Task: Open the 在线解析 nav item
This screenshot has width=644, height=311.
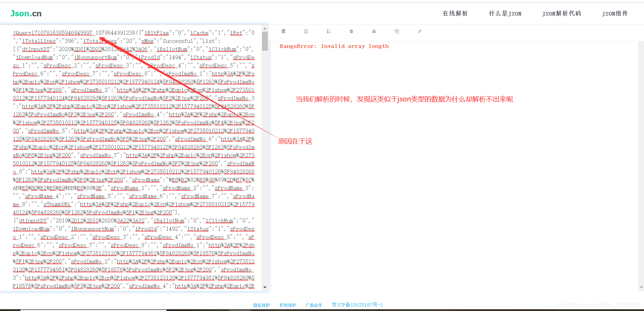Action: click(455, 14)
